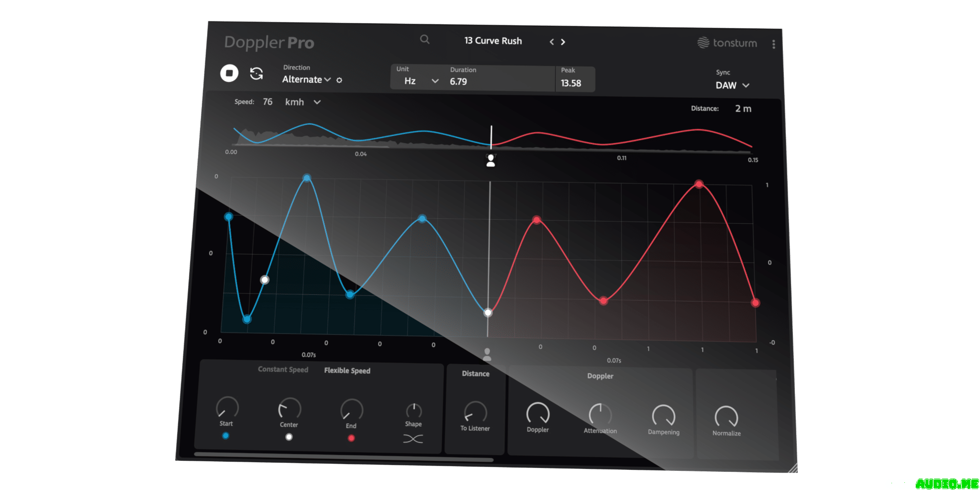Click the Doppler section header
Image resolution: width=980 pixels, height=490 pixels.
(600, 376)
